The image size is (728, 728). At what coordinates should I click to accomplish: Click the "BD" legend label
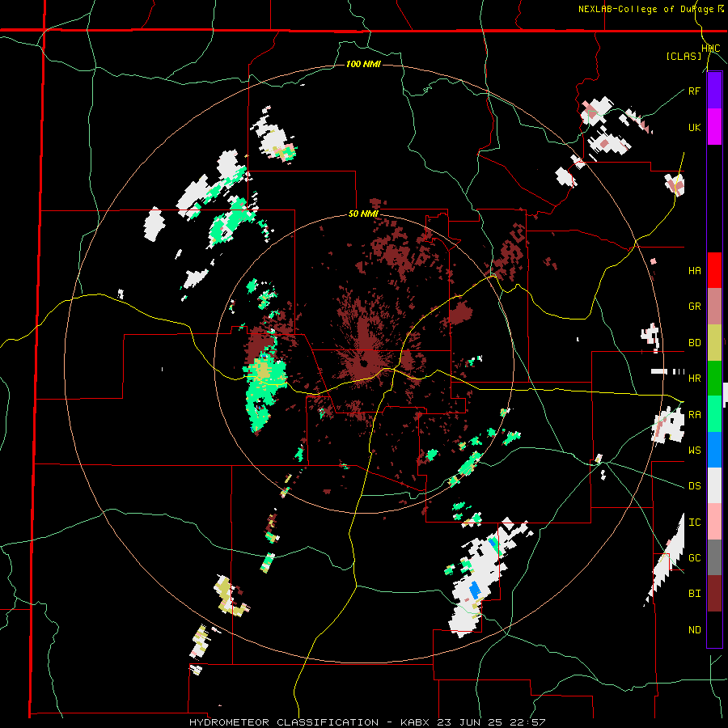click(x=694, y=343)
